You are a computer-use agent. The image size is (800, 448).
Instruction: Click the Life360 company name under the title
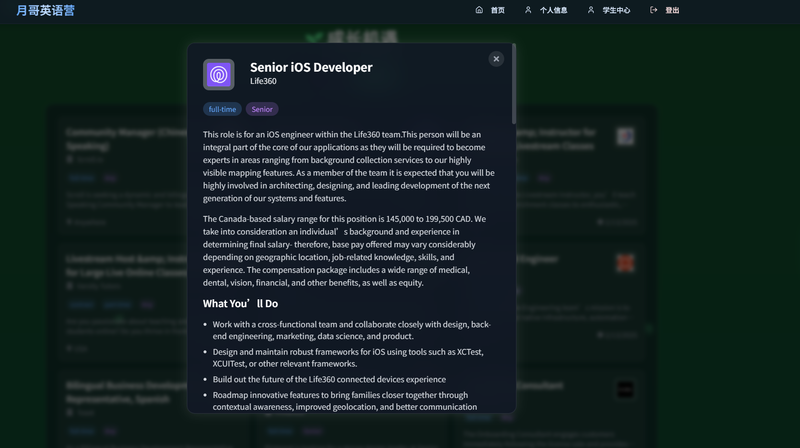(263, 81)
